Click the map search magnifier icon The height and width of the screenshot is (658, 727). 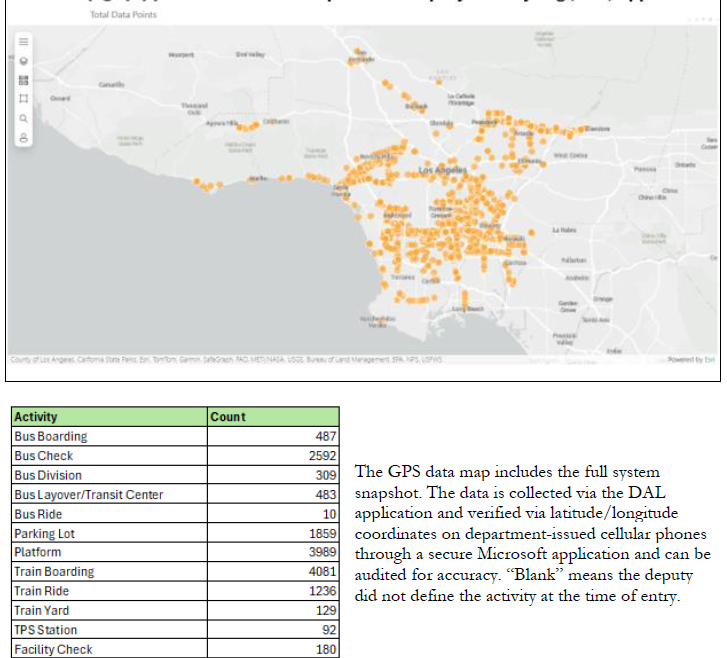pyautogui.click(x=23, y=118)
